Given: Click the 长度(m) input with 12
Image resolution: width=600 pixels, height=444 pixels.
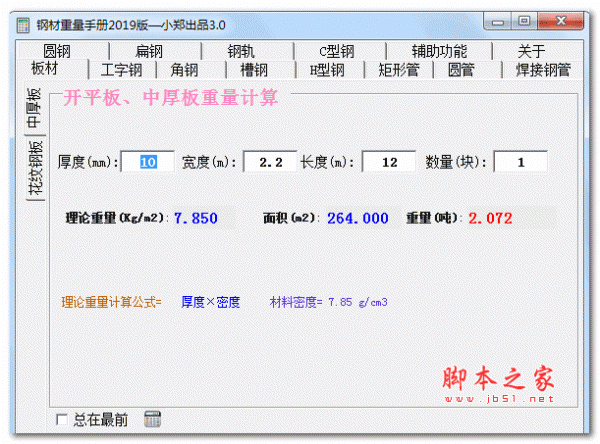Looking at the screenshot, I should click(x=389, y=162).
